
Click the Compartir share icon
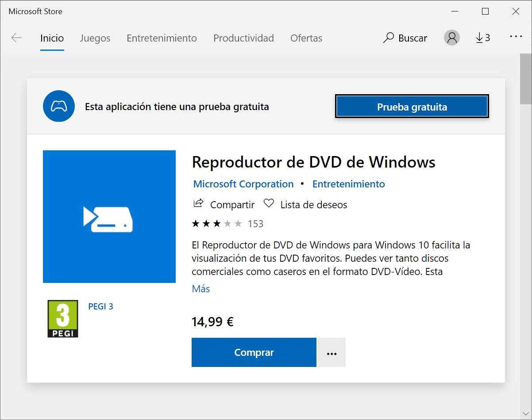pos(198,203)
